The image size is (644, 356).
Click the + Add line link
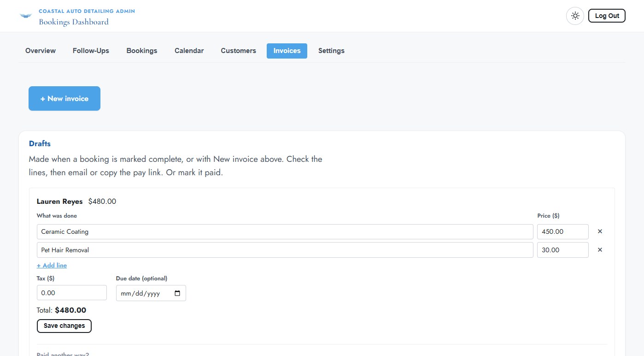pyautogui.click(x=52, y=265)
